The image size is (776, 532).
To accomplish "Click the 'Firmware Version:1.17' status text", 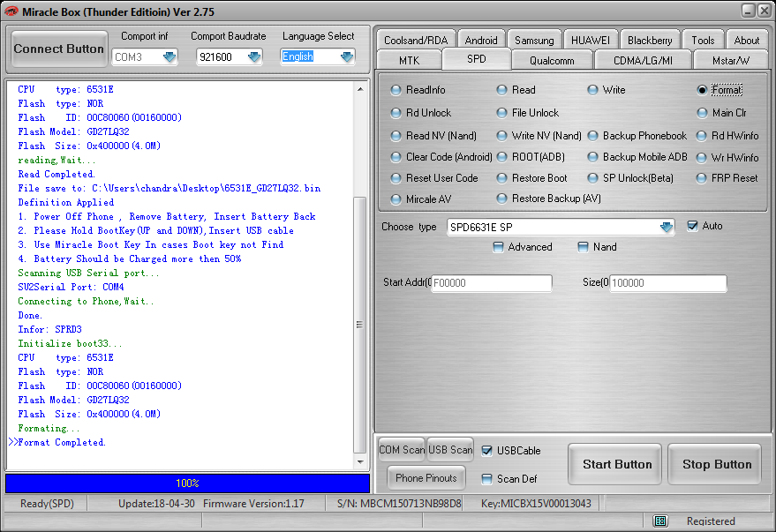I will (253, 504).
